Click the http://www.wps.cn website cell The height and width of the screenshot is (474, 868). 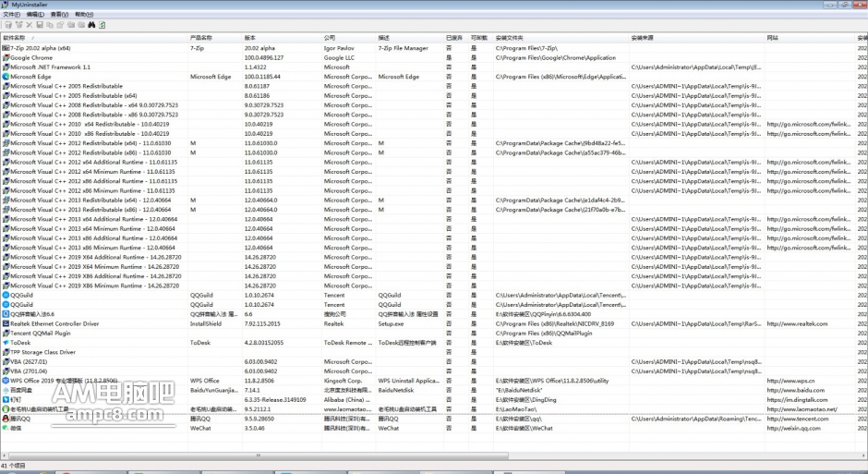point(790,381)
